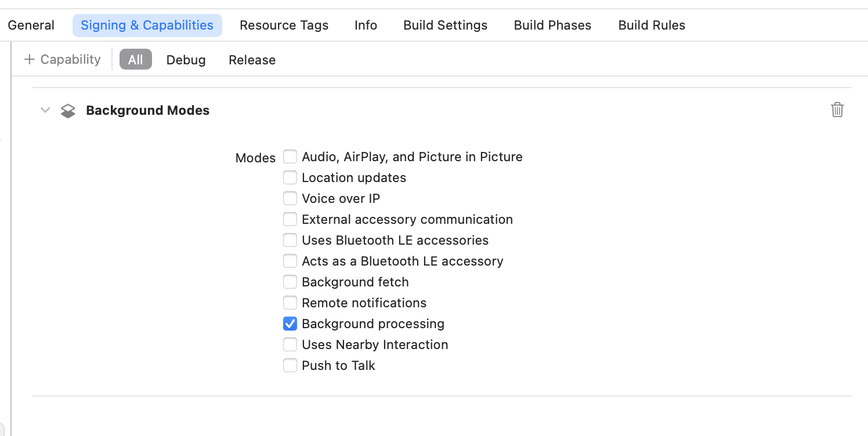Enable Location updates background mode

pyautogui.click(x=290, y=177)
